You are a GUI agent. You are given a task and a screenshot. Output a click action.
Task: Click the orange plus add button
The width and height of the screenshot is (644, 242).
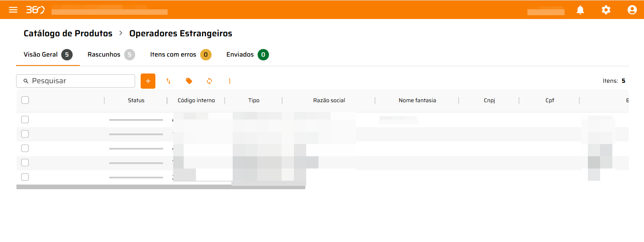(x=148, y=81)
